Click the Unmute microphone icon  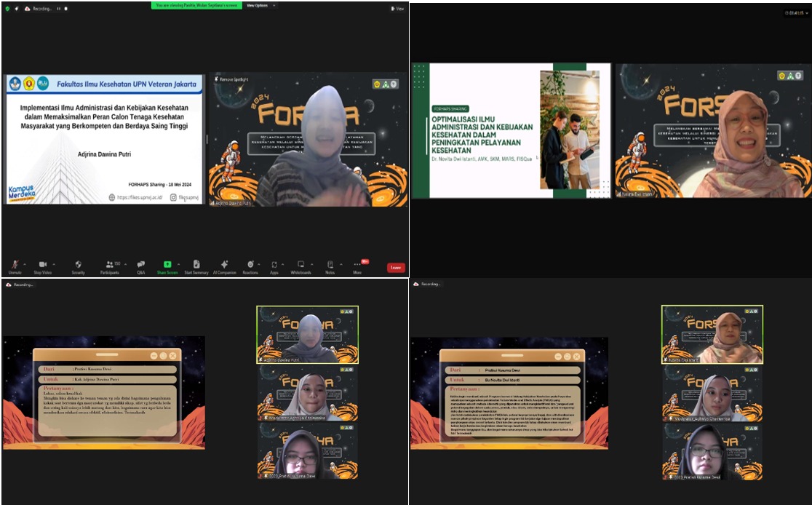pos(15,265)
